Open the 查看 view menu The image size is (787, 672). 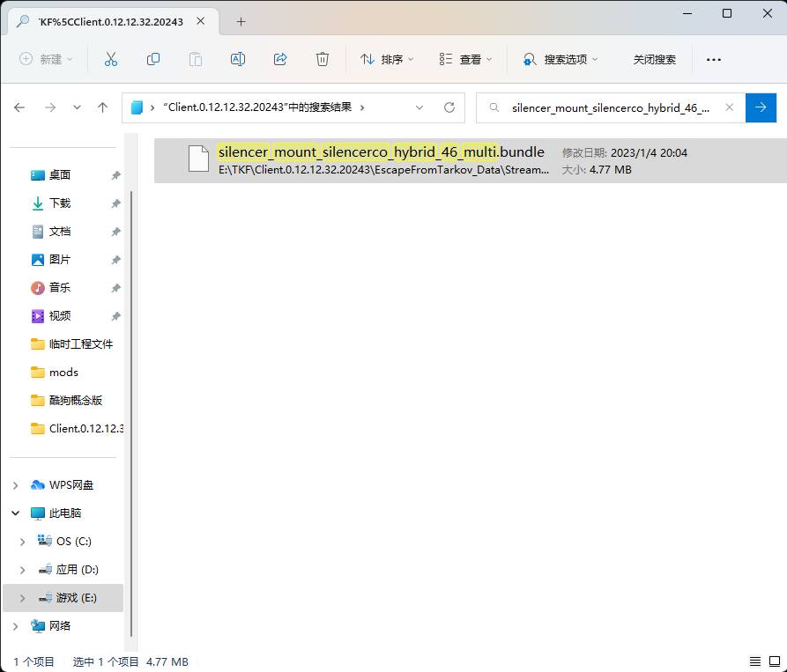[x=465, y=59]
